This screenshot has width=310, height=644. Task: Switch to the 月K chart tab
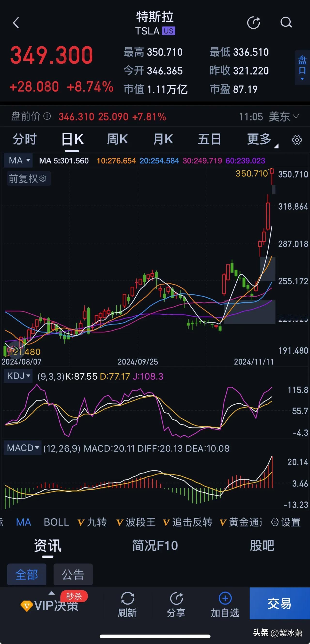[x=163, y=139]
